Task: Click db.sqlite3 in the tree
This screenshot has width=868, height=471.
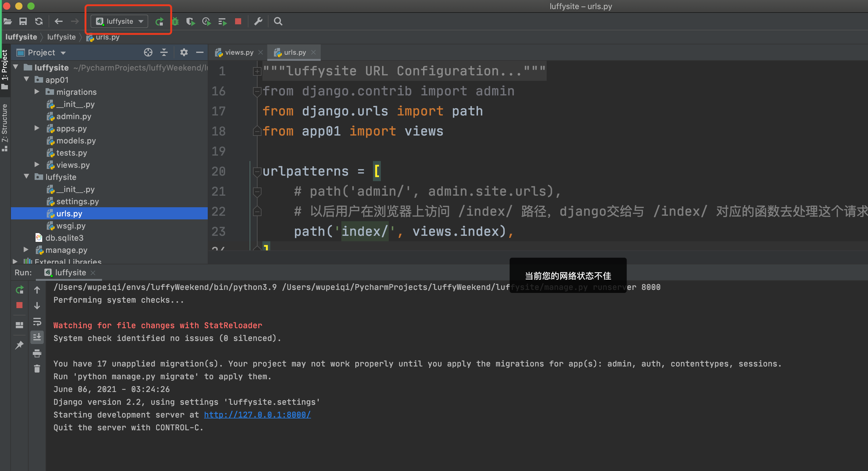Action: [x=64, y=238]
